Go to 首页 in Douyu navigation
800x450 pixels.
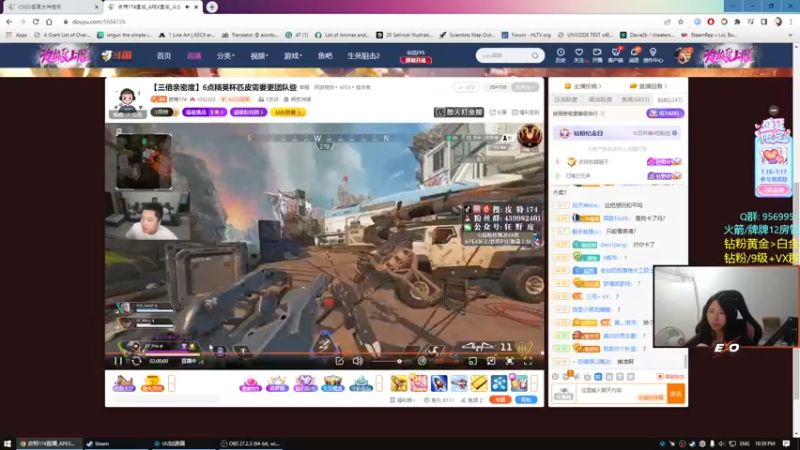coord(164,56)
